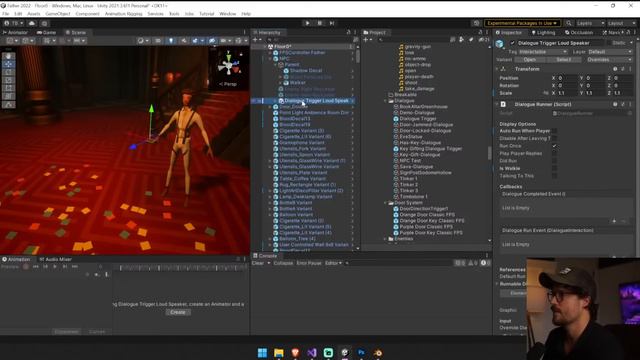The width and height of the screenshot is (640, 360).
Task: Select the Scale tool in the Scene toolbar
Action: pyautogui.click(x=8, y=80)
